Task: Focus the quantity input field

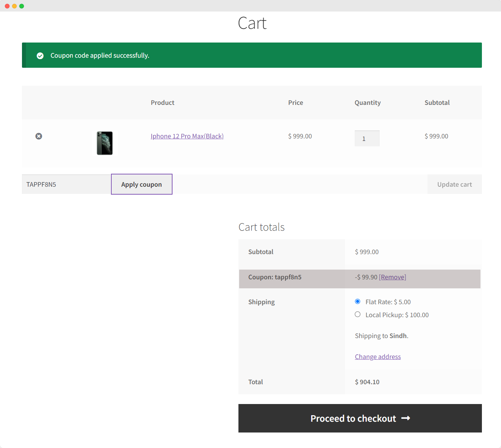Action: coord(367,138)
